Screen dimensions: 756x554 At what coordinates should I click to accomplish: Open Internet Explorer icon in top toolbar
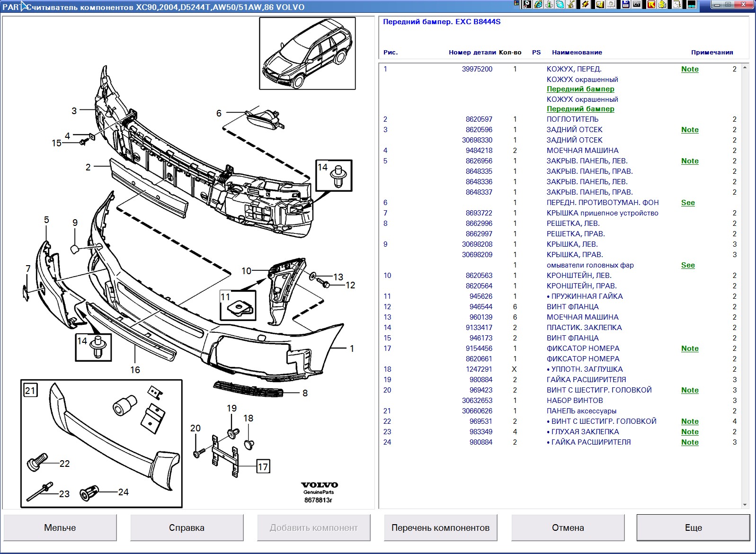[x=538, y=4]
